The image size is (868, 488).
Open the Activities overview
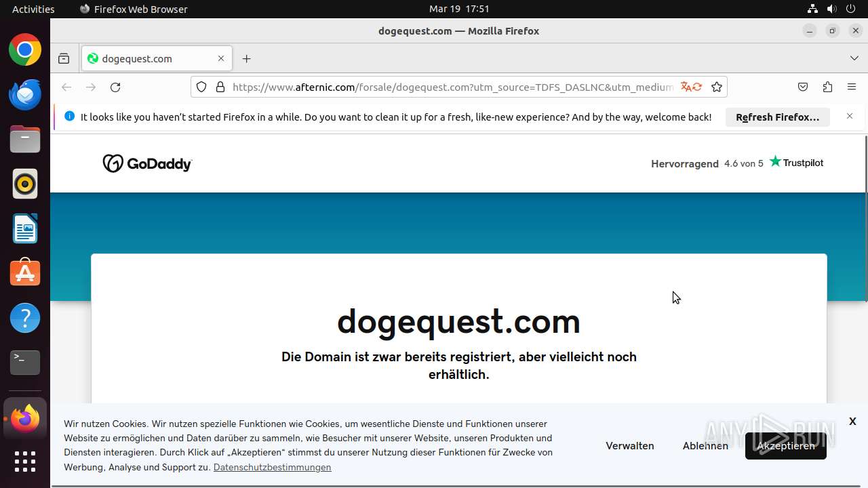[33, 9]
